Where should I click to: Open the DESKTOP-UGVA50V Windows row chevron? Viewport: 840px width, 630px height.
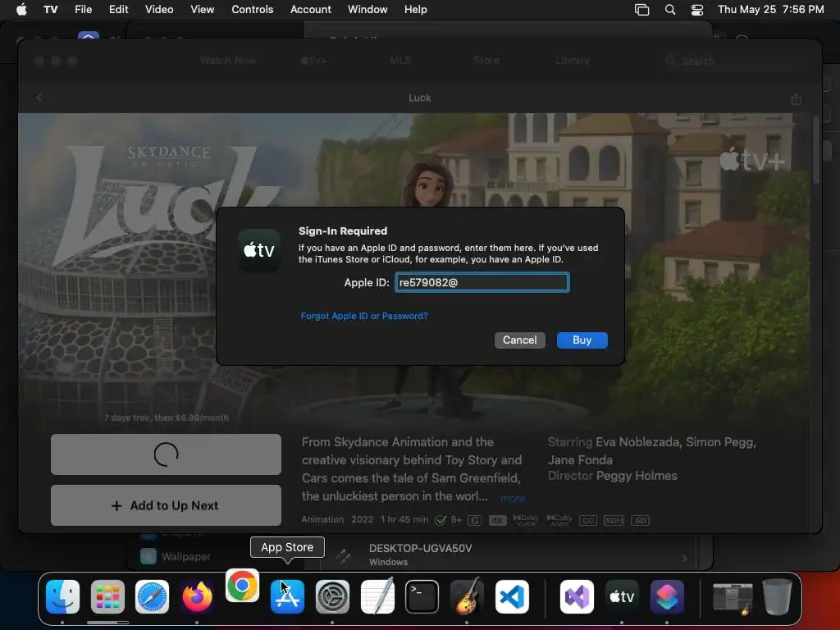tap(684, 558)
